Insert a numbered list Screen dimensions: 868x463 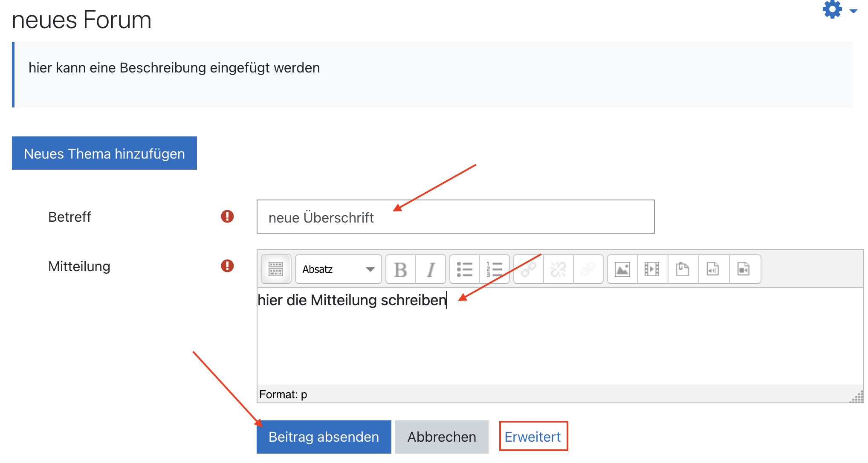495,269
